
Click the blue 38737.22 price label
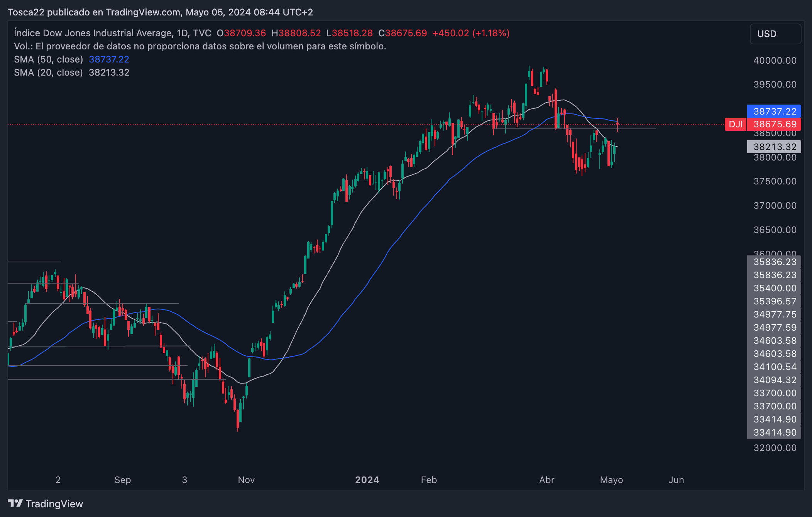coord(774,112)
